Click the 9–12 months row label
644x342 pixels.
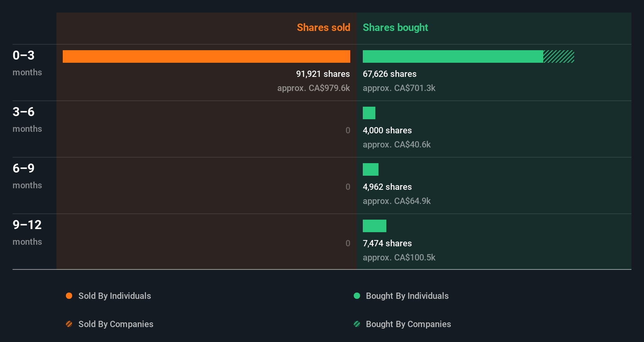tap(27, 233)
